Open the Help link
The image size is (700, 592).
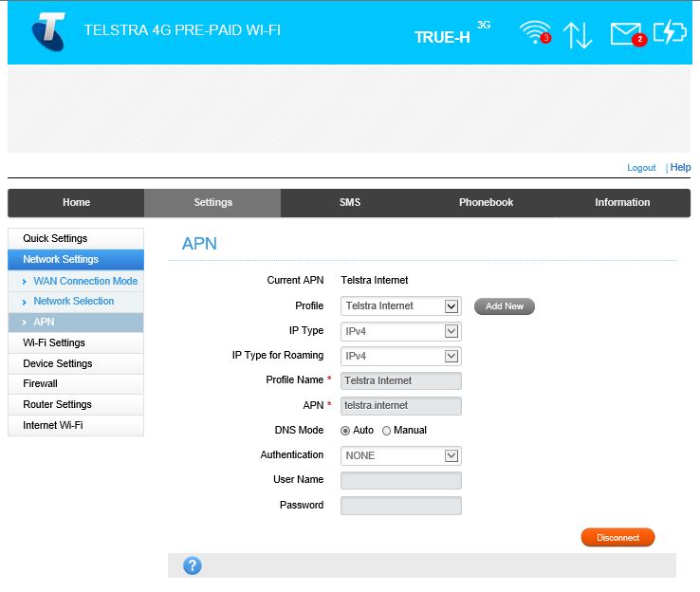pos(680,167)
